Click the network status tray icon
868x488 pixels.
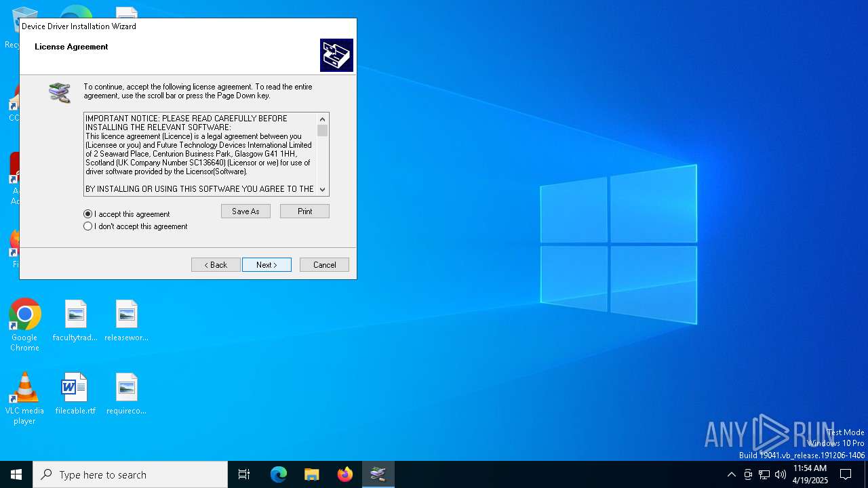(764, 474)
